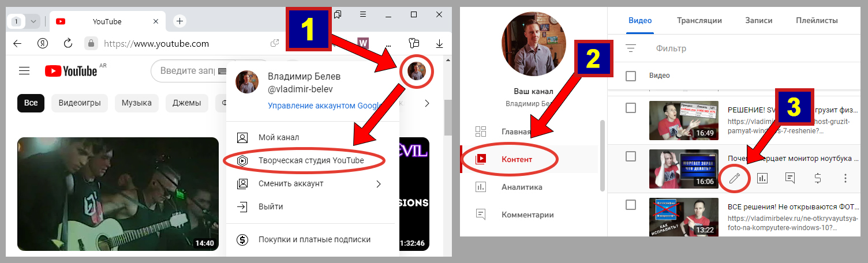
Task: Open the YouTube hamburger guide menu
Action: point(24,71)
